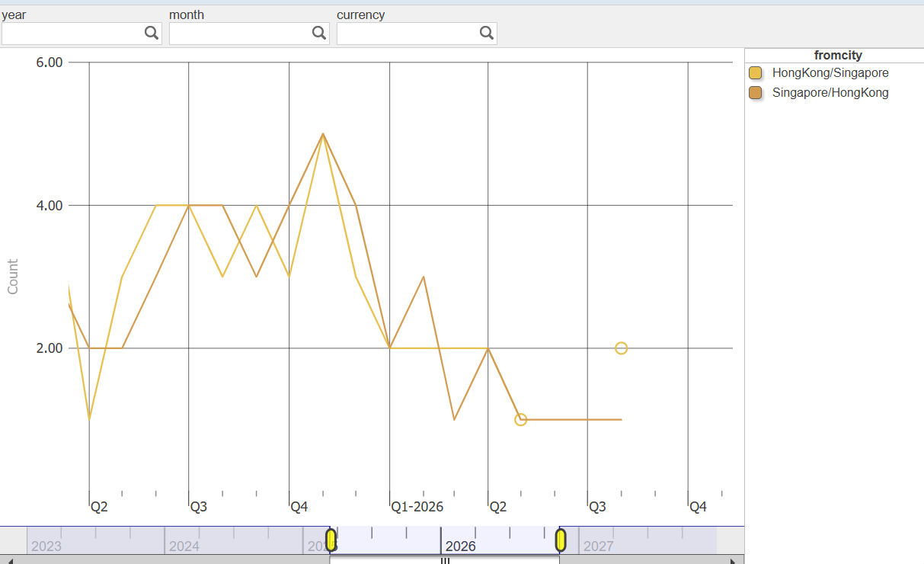Select HongKong/Singapore legend label
This screenshot has height=564, width=924.
coord(830,73)
